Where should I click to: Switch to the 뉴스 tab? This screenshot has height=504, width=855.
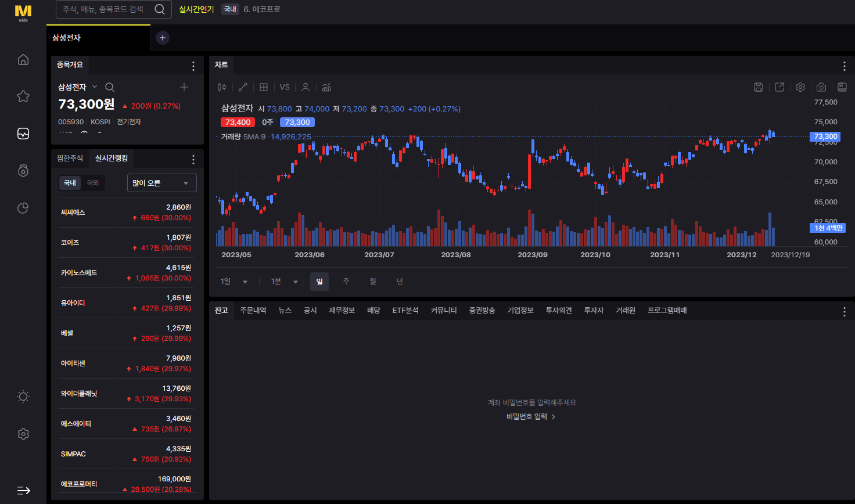[285, 311]
